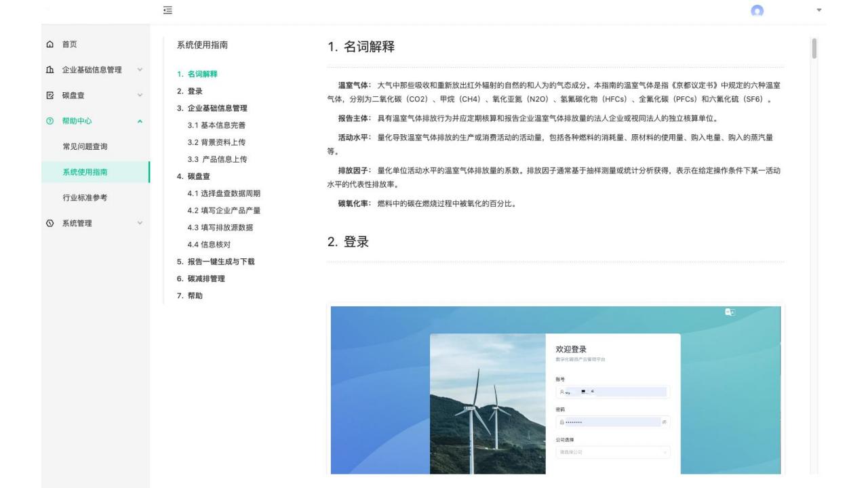The height and width of the screenshot is (488, 868).
Task: Click the 碳盘查 edit icon
Action: [50, 96]
